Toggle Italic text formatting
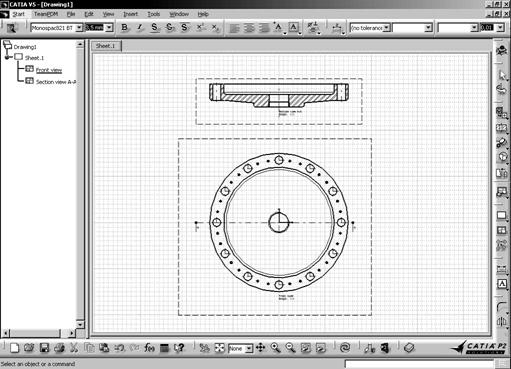 139,28
